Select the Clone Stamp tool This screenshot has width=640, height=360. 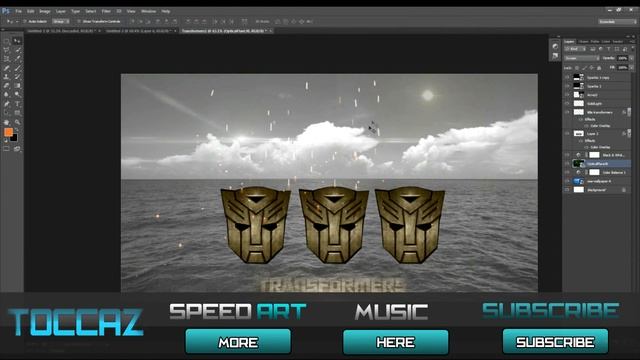coord(7,77)
